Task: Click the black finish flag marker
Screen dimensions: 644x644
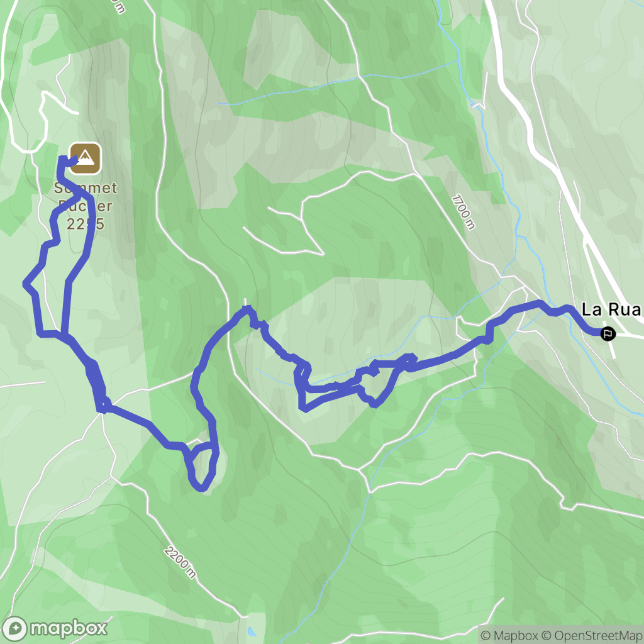Action: [x=608, y=333]
